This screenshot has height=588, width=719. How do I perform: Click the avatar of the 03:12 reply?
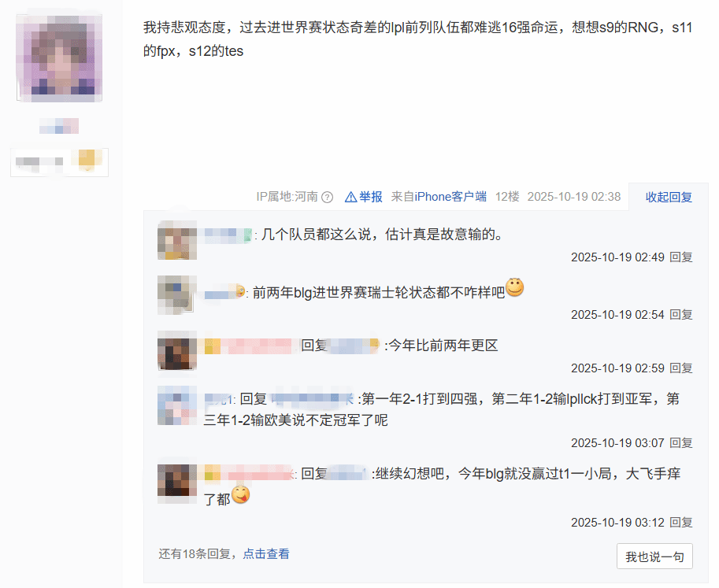177,484
